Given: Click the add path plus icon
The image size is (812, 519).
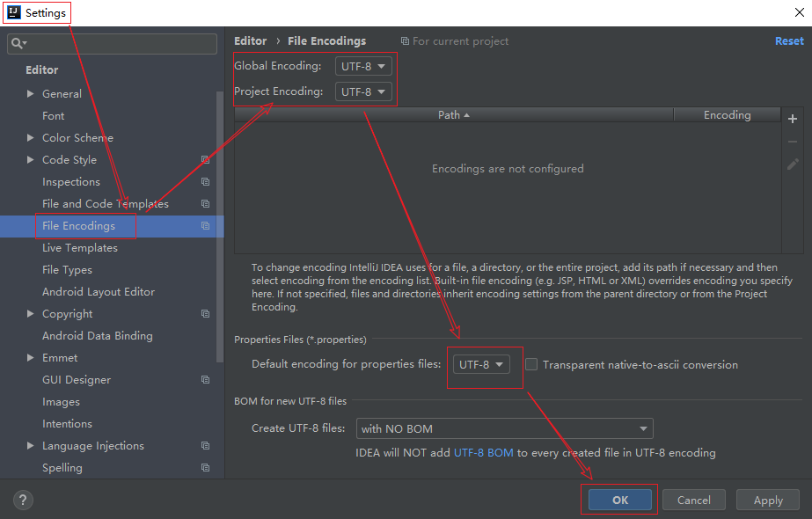Looking at the screenshot, I should [x=793, y=119].
